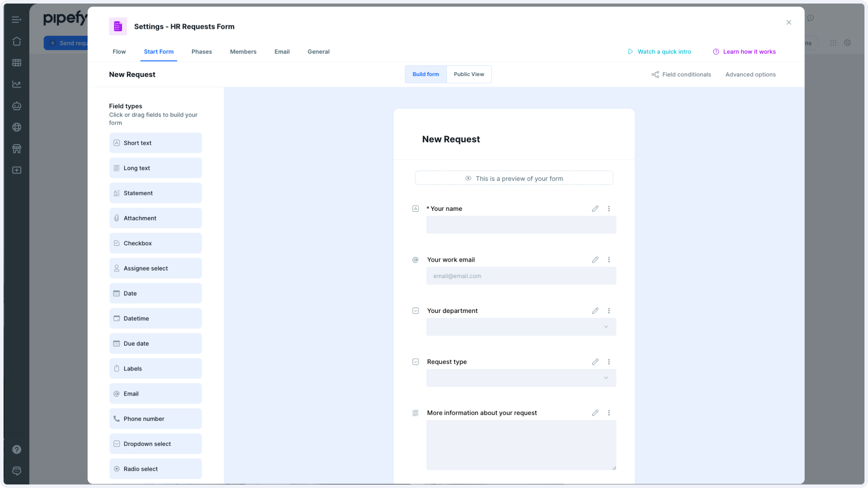
Task: Add a Checkbox field type
Action: [155, 243]
